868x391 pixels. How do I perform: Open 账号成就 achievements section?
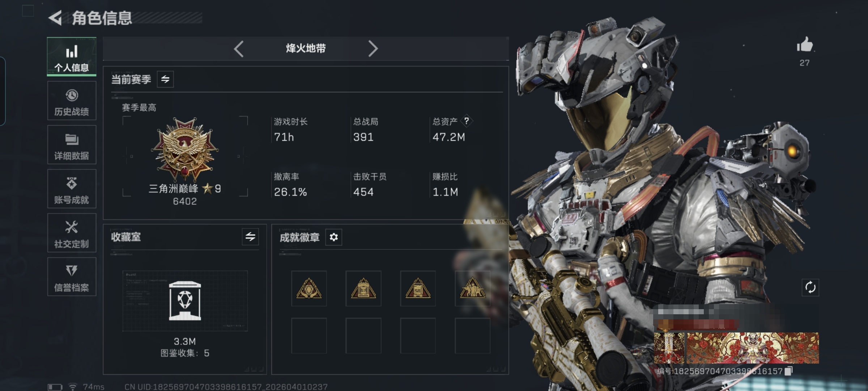point(72,189)
